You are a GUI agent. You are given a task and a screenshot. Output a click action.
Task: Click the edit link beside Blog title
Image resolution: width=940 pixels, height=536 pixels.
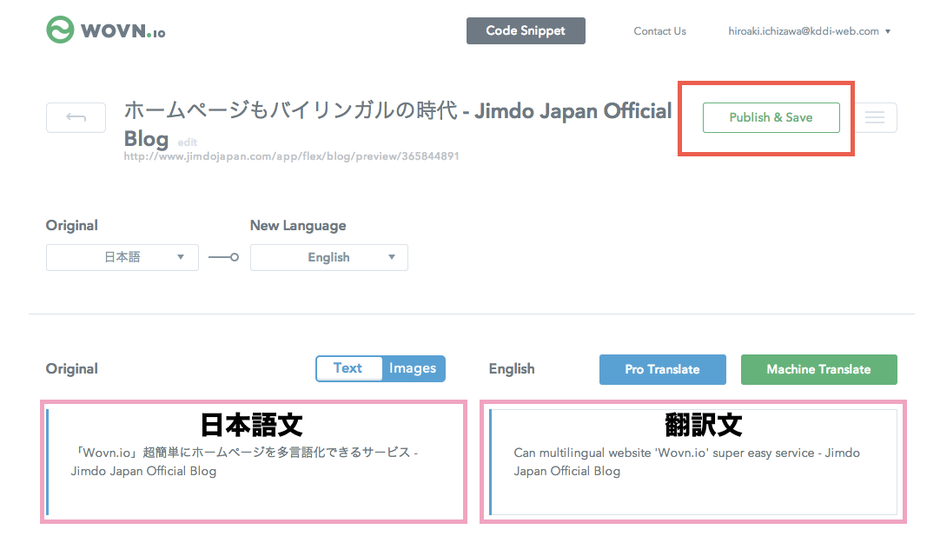[187, 142]
